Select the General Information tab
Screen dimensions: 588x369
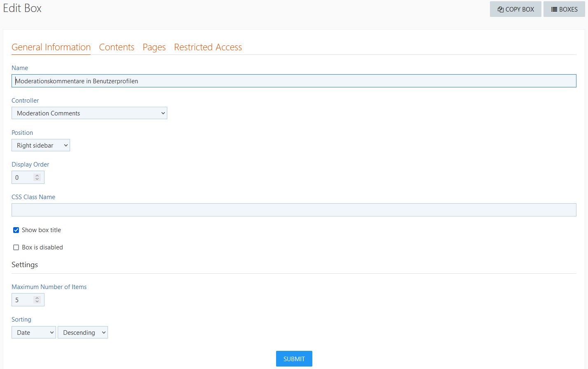[x=51, y=47]
